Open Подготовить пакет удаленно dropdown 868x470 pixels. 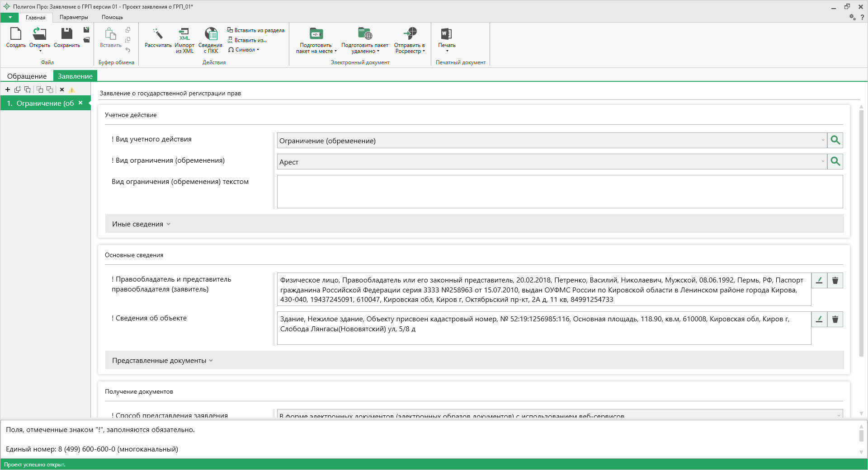pos(364,41)
